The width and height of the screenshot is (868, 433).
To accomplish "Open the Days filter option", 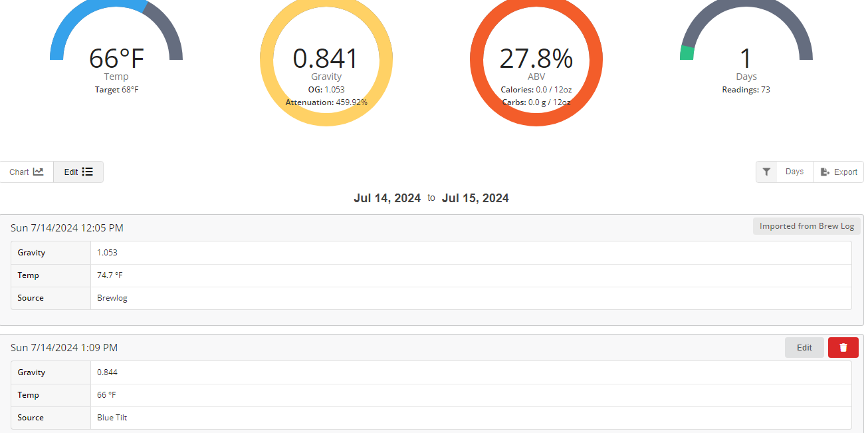I will tap(794, 172).
